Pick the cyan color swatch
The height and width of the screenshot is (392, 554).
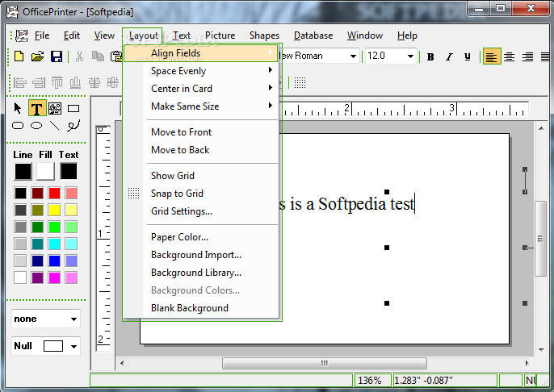coord(54,244)
